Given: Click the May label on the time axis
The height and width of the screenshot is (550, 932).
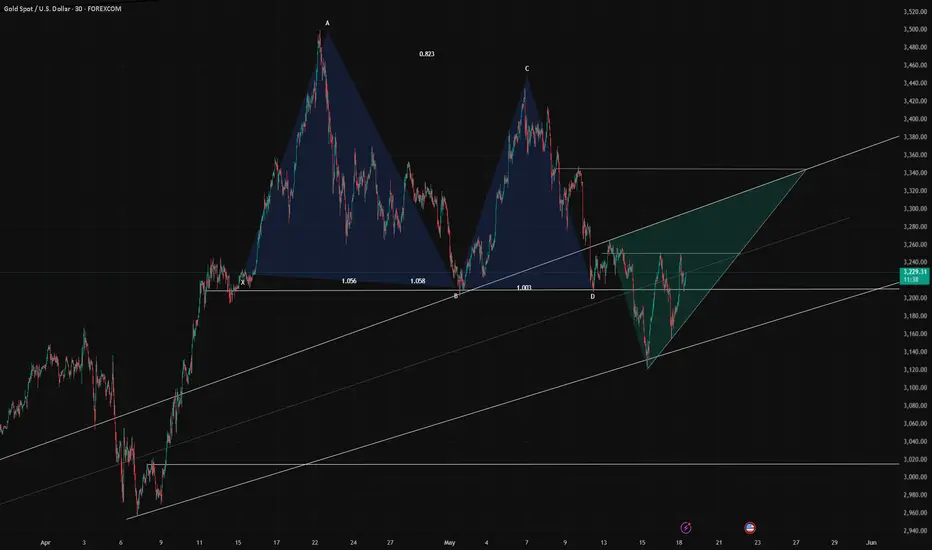Looking at the screenshot, I should (449, 543).
